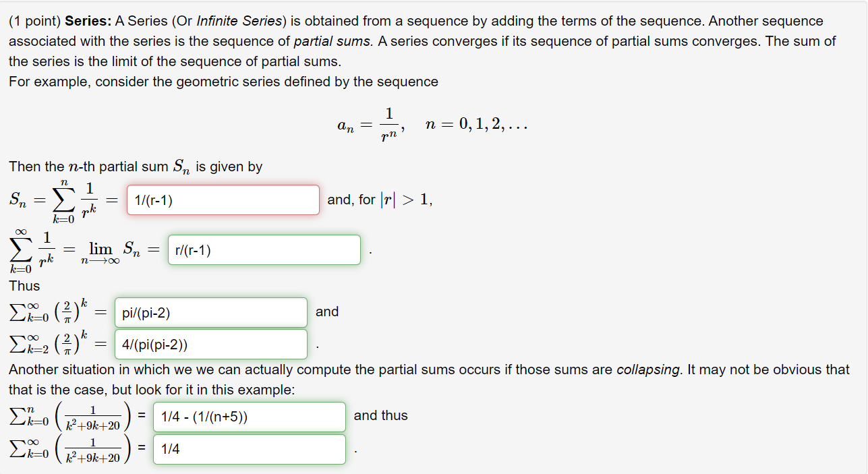Select the answer field showing r/(r-1)
Screen dimensions: 868x474
(264, 249)
